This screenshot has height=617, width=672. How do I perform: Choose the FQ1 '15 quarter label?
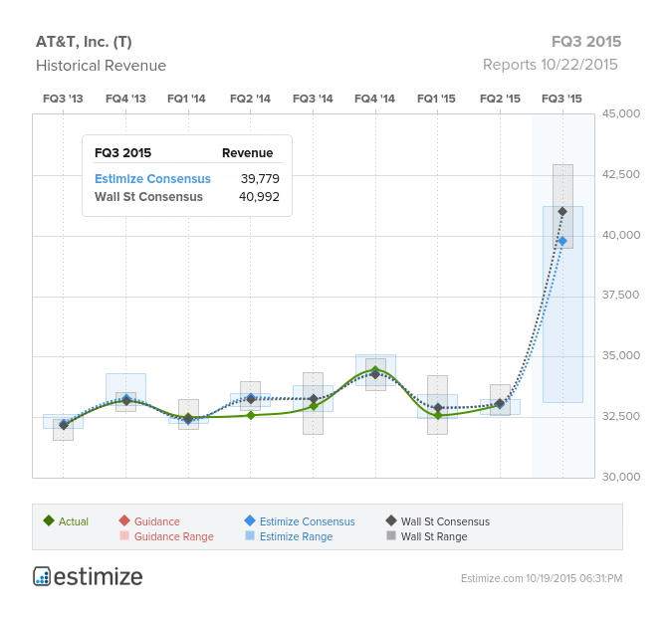[x=436, y=99]
